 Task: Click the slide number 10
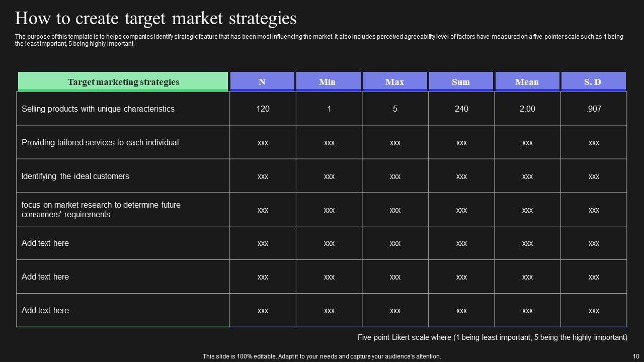[x=635, y=356]
